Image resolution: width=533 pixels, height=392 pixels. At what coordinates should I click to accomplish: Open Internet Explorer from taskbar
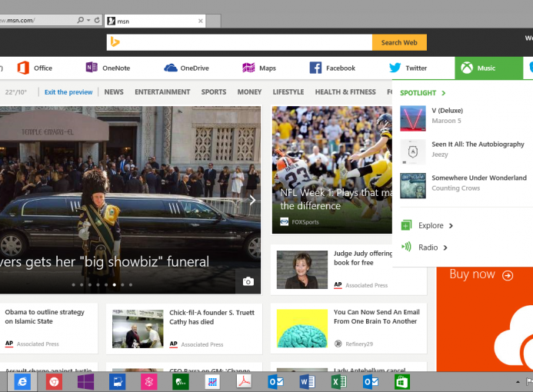pos(22,382)
